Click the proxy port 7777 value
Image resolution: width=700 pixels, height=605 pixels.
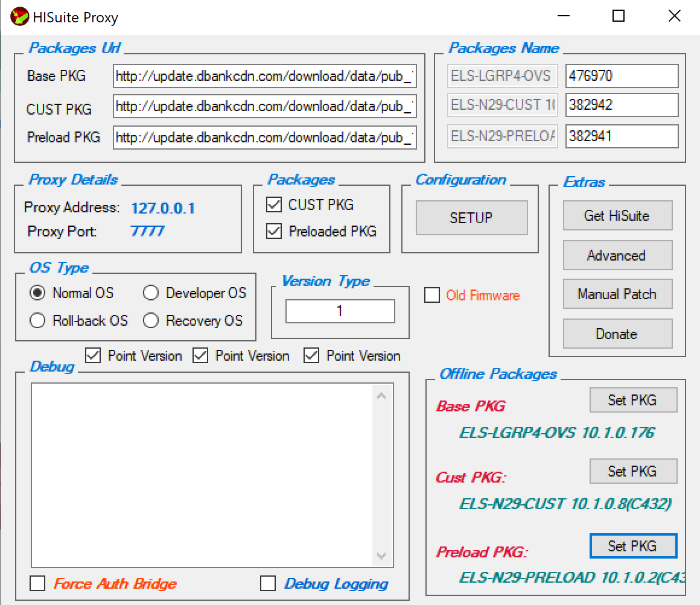[147, 231]
